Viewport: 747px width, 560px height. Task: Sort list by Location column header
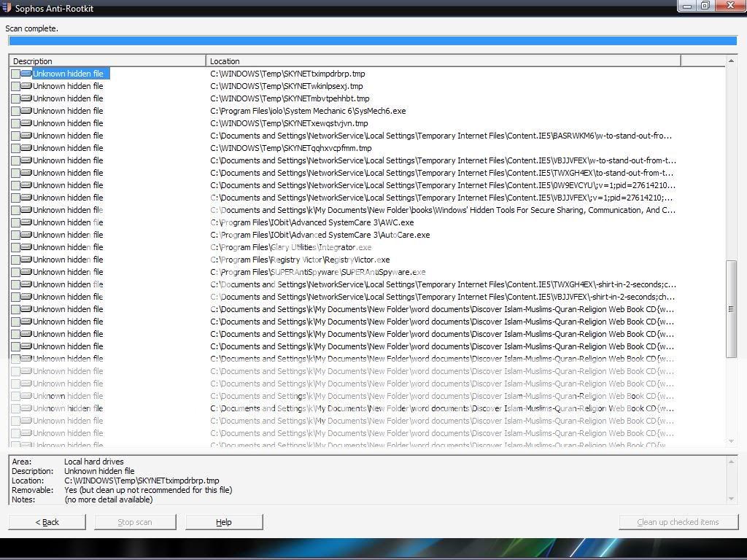click(x=444, y=61)
